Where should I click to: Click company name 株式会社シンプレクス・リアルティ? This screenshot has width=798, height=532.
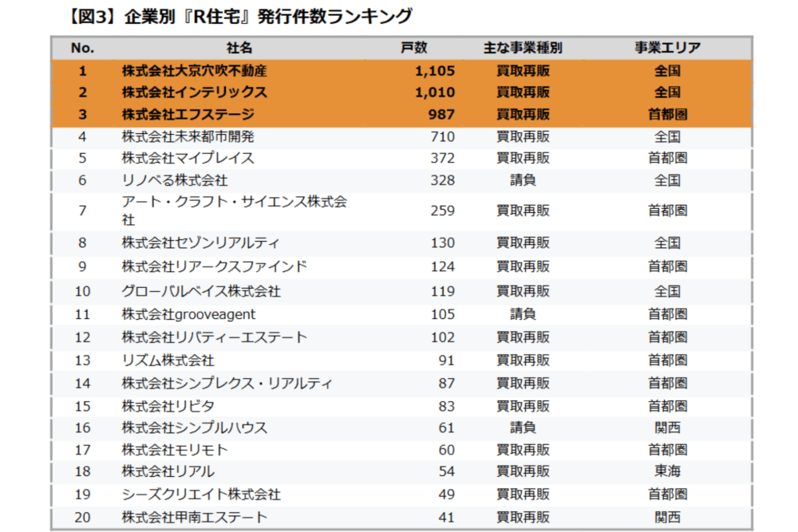click(227, 383)
